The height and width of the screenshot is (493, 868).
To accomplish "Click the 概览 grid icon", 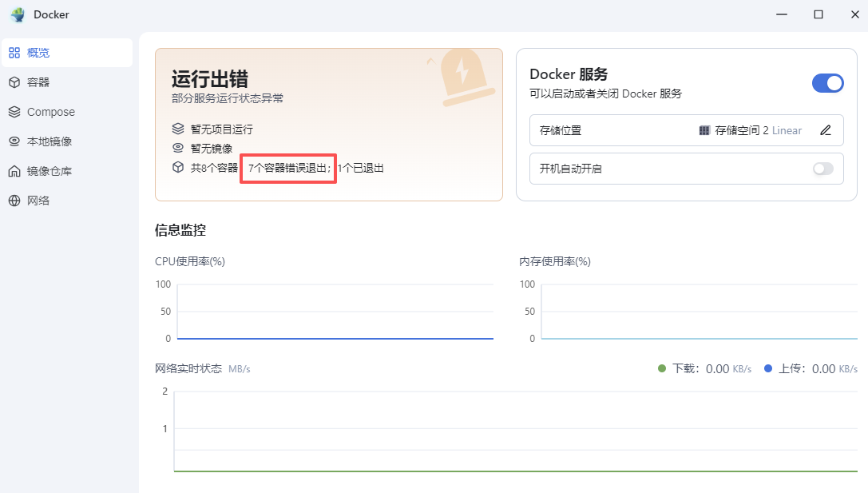I will click(x=14, y=53).
